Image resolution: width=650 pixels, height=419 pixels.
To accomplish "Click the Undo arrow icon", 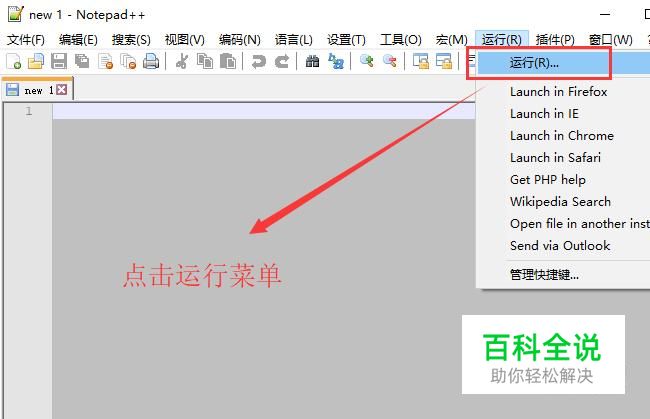I will click(259, 61).
